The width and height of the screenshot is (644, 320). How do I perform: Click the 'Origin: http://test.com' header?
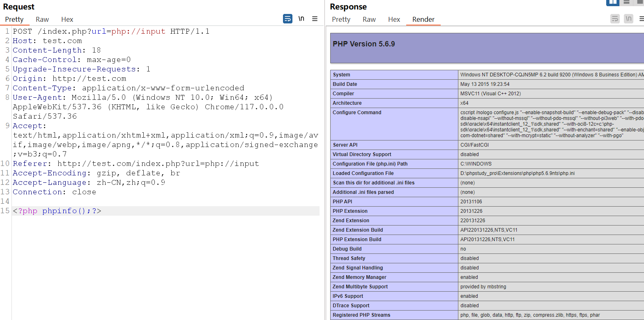[69, 78]
